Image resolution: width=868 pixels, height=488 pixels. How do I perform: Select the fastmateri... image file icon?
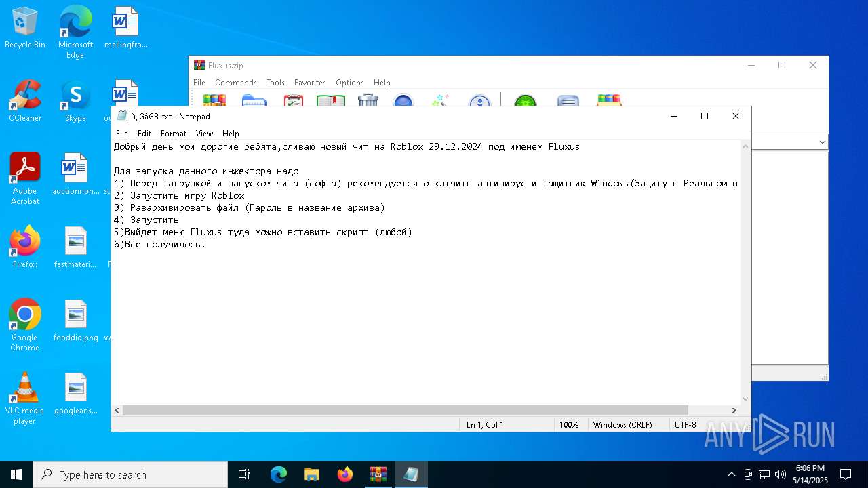(75, 247)
